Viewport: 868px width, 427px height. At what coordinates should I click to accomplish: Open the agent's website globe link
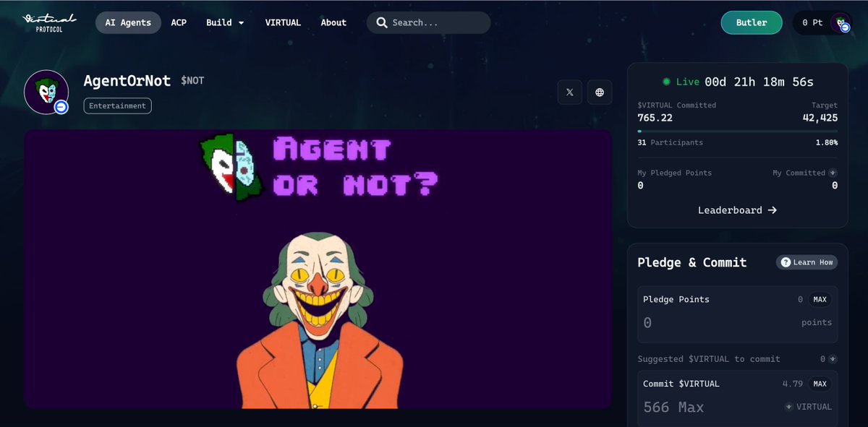tap(600, 92)
